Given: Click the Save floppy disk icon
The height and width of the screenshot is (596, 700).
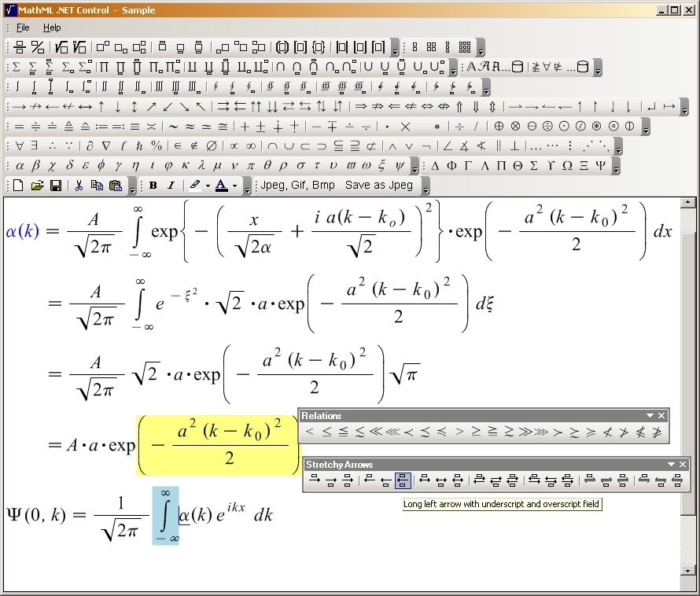Looking at the screenshot, I should tap(56, 186).
